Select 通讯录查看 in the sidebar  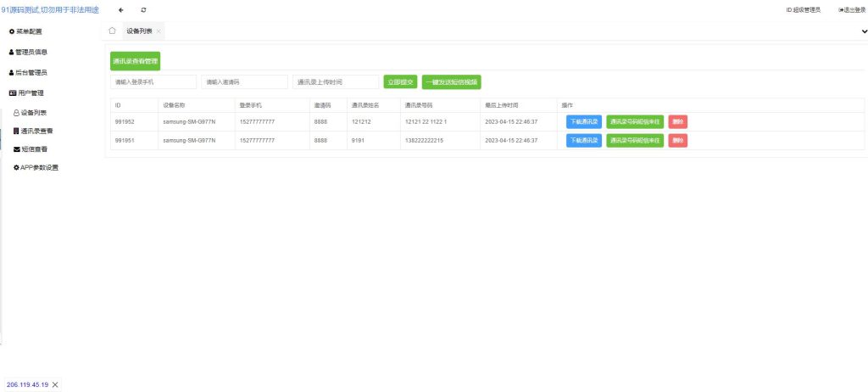(33, 131)
